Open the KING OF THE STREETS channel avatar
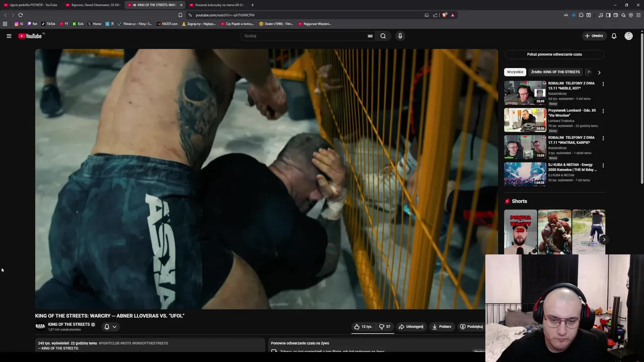 (40, 326)
